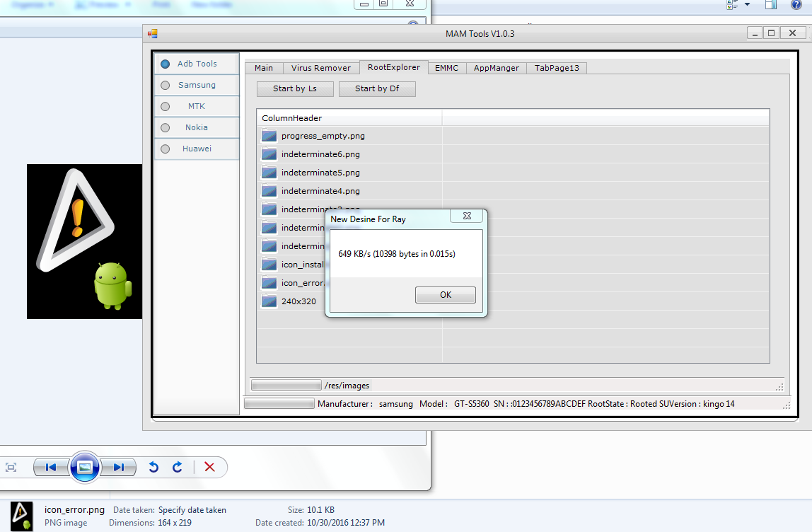Click the /res/images path label
This screenshot has height=532, width=812.
point(347,386)
